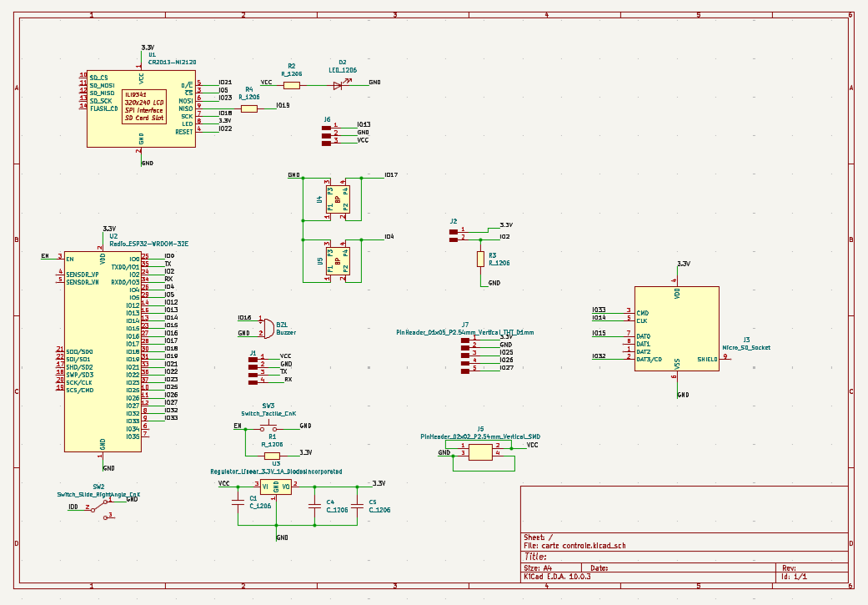This screenshot has width=868, height=605.
Task: Select the R1 resistor symbol
Action: [x=272, y=456]
